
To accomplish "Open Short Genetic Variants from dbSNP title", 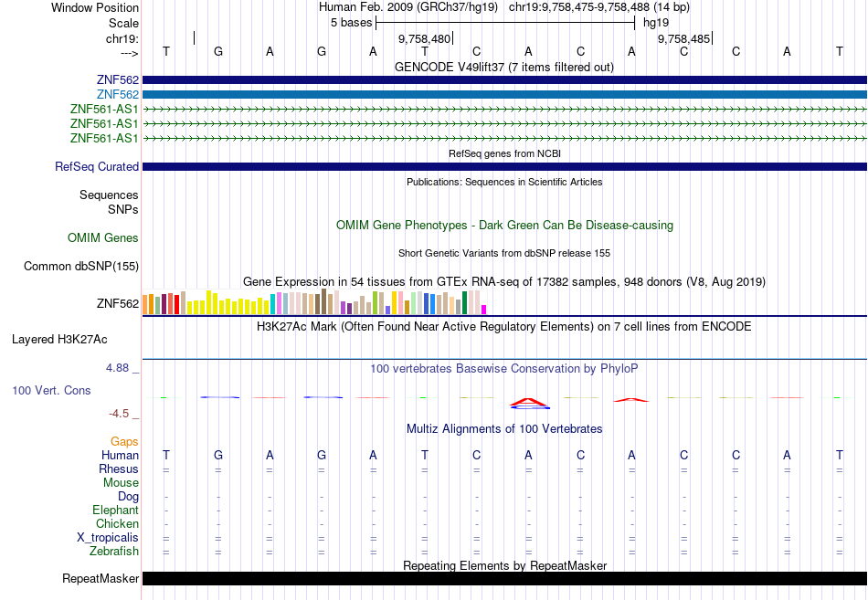I will (x=504, y=253).
